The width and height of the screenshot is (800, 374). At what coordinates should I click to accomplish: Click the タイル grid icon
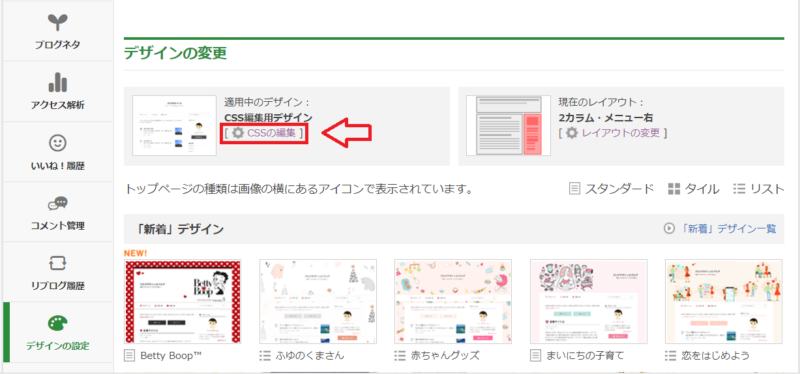674,189
